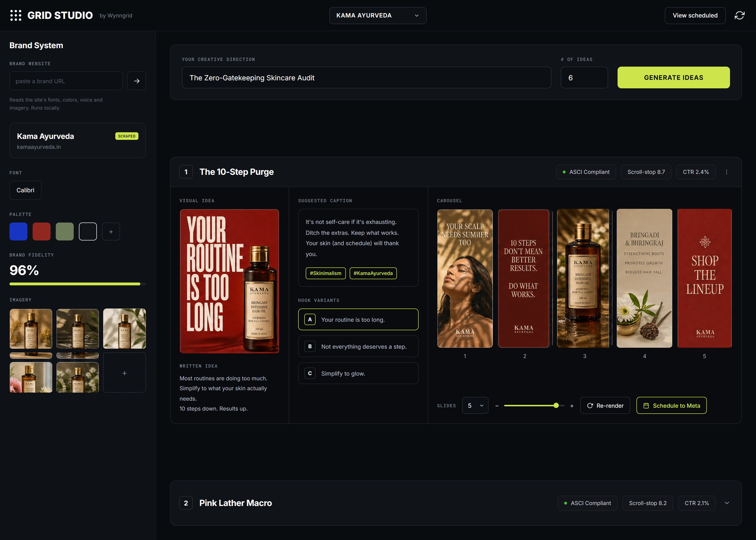Image resolution: width=756 pixels, height=540 pixels.
Task: Select hook variant B Not everything deserves a step
Action: click(x=358, y=346)
